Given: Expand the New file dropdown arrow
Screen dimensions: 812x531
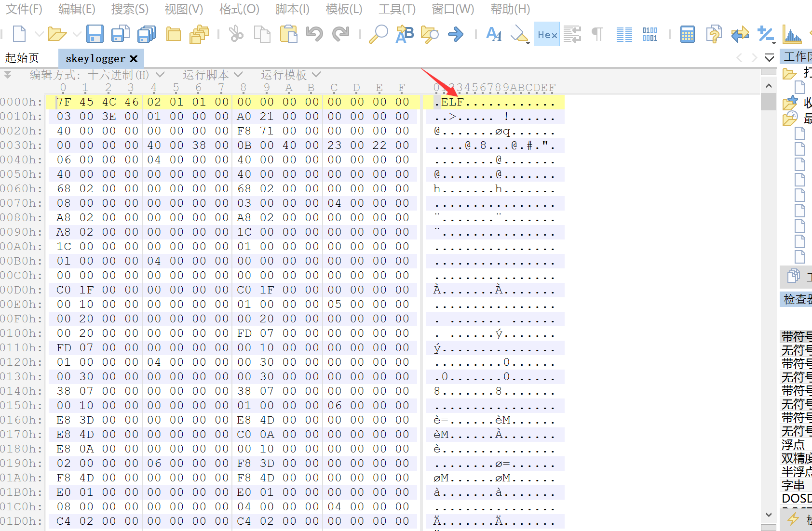Looking at the screenshot, I should tap(39, 34).
